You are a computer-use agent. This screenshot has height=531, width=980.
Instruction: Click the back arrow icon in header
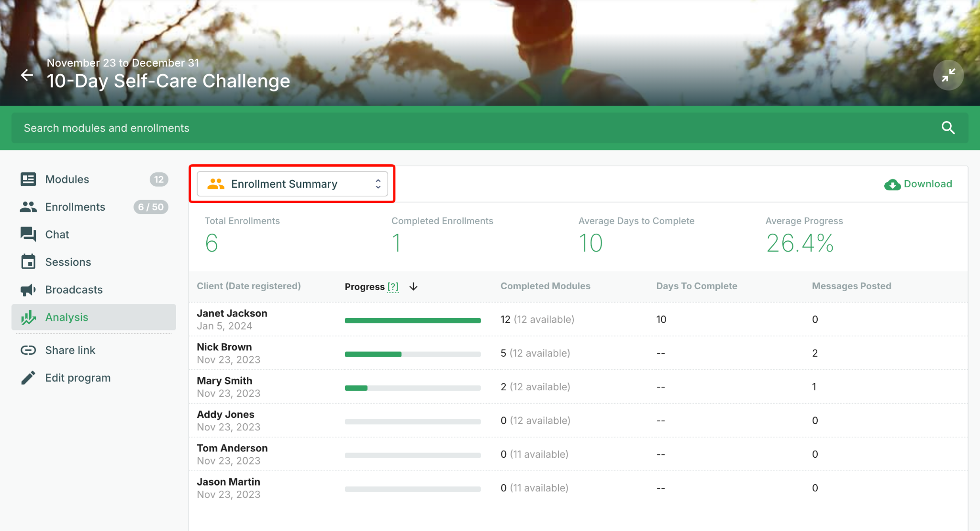[27, 75]
